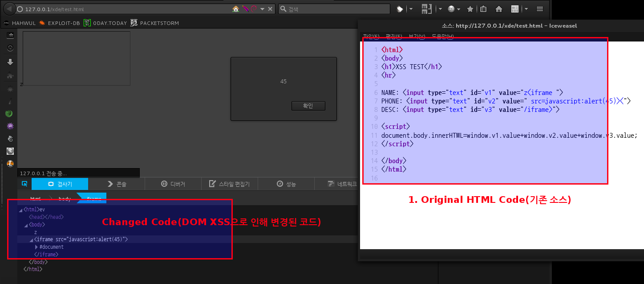644x284 pixels.
Task: Collapse the <body> node in inspector
Action: point(26,225)
